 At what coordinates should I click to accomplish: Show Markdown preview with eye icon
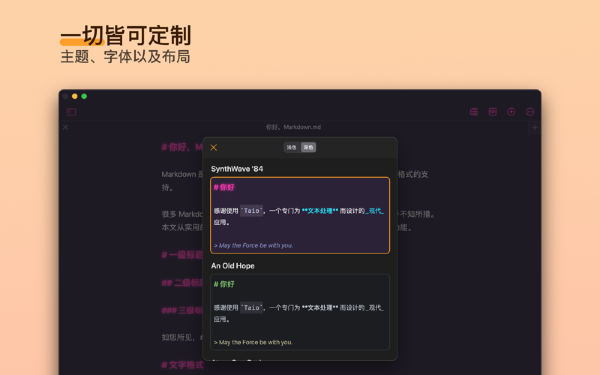(x=492, y=112)
